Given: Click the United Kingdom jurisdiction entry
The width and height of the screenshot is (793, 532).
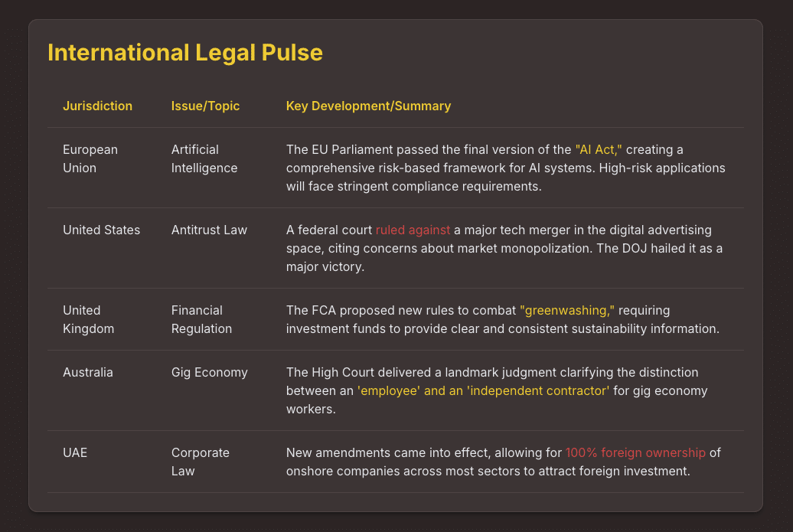Looking at the screenshot, I should coord(88,319).
